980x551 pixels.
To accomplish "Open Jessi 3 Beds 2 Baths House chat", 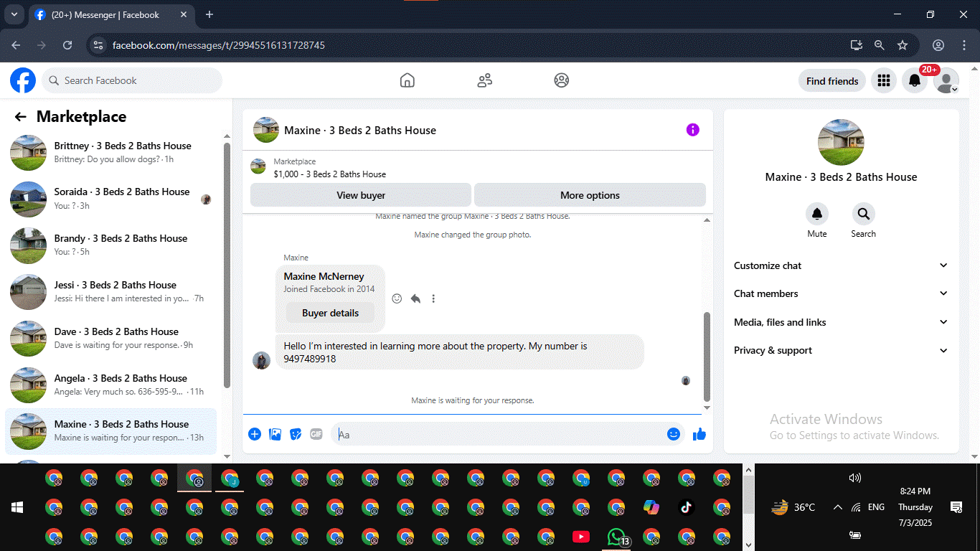I will pos(111,292).
